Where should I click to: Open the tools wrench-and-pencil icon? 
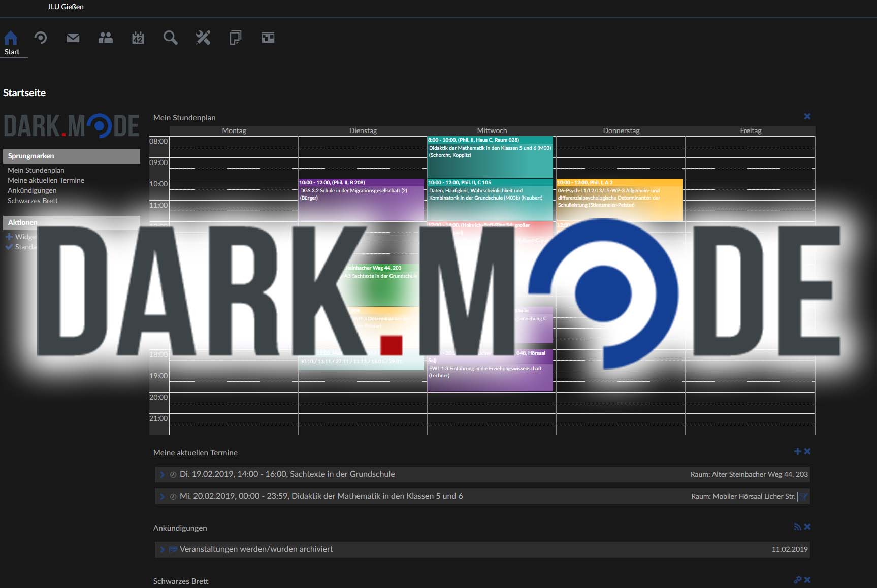click(203, 38)
